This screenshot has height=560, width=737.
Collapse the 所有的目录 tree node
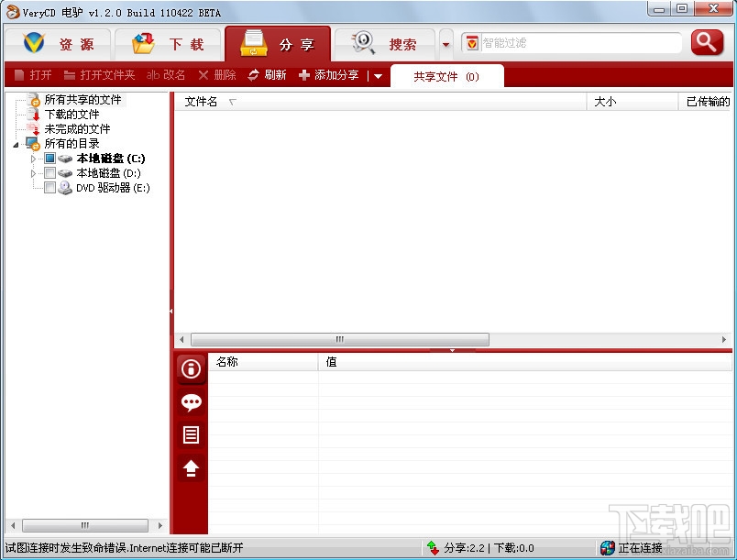click(x=15, y=144)
